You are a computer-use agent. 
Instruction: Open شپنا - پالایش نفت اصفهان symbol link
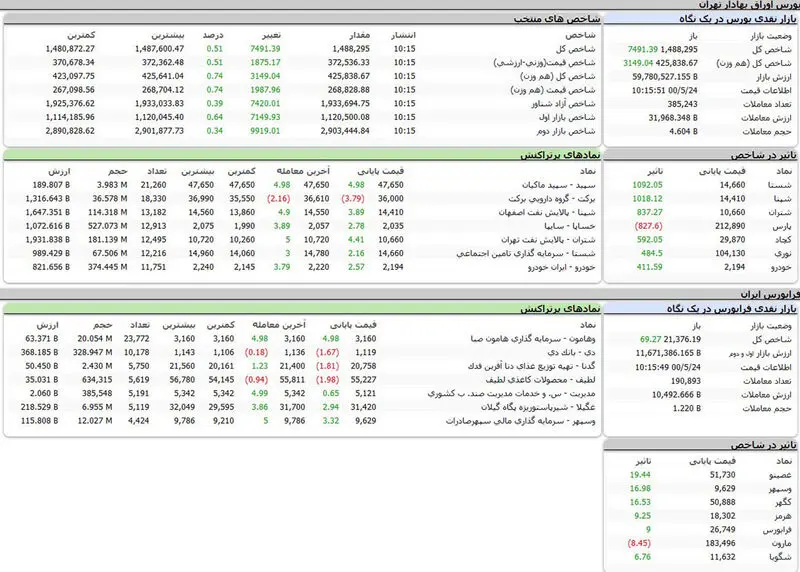pyautogui.click(x=547, y=212)
